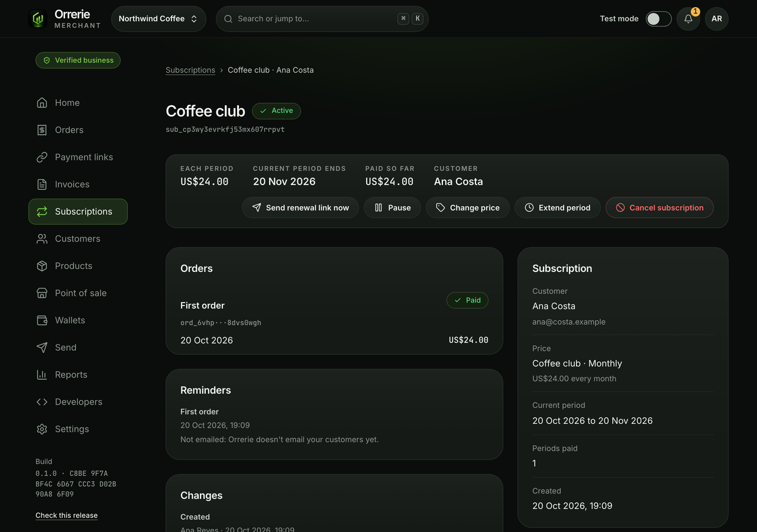Open Payment links page
The image size is (757, 532).
(x=78, y=157)
